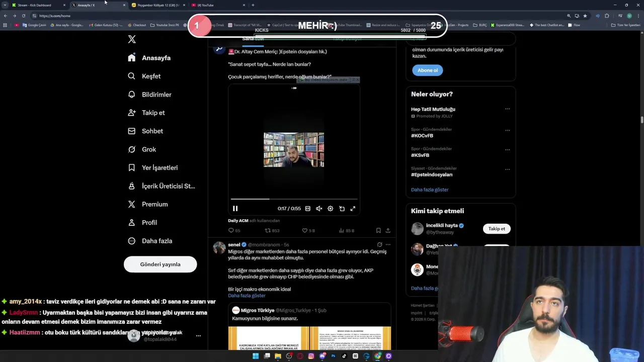Open Yer İşaretleri bookmarks
Viewport: 644px width, 362px height.
click(x=153, y=167)
